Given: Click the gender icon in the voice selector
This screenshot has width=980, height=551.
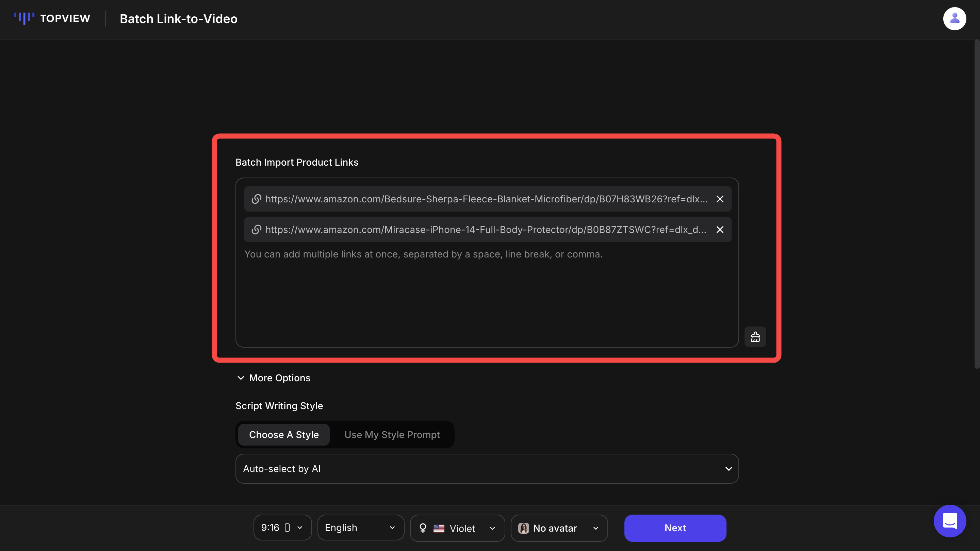Looking at the screenshot, I should click(x=423, y=528).
